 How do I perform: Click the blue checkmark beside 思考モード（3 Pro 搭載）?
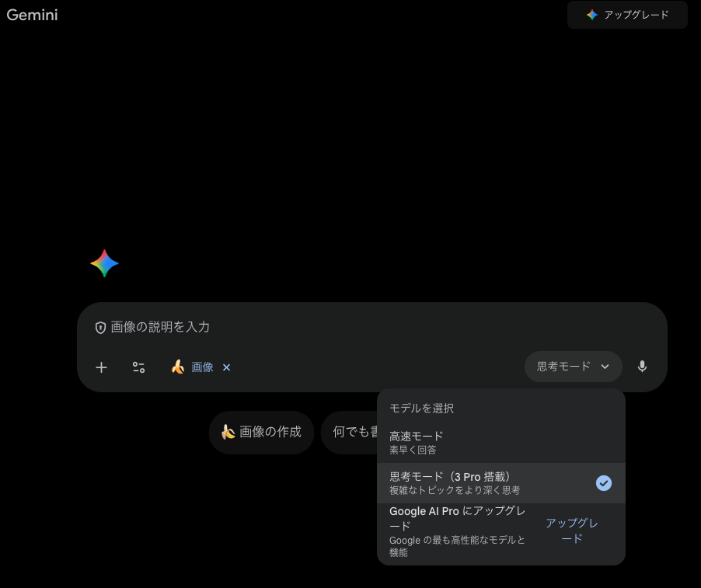(x=604, y=483)
